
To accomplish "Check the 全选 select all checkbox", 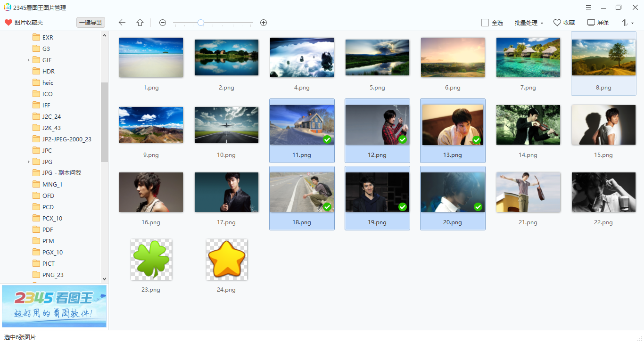I will click(x=485, y=23).
